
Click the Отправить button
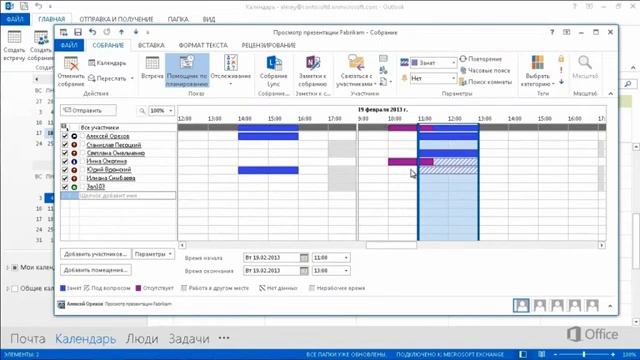click(88, 110)
